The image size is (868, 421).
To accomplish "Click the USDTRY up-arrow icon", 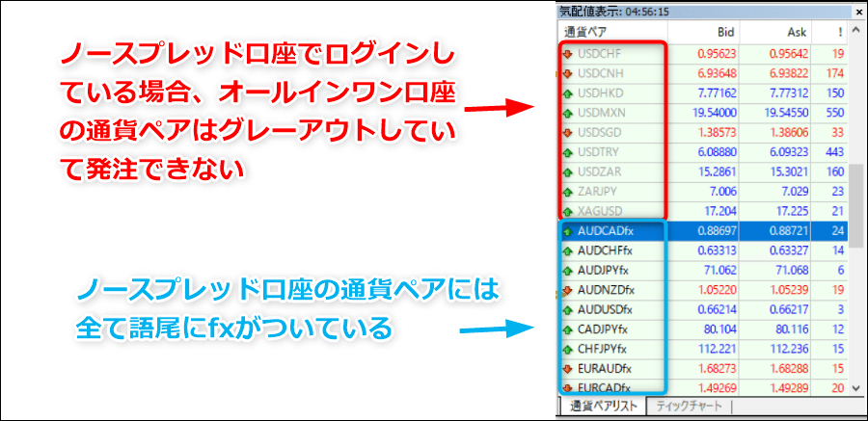I will [567, 152].
